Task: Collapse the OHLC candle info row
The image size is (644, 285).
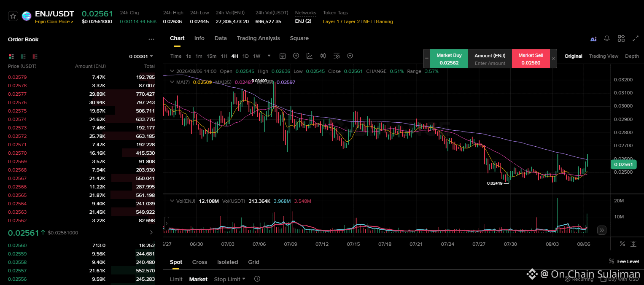Action: point(172,71)
